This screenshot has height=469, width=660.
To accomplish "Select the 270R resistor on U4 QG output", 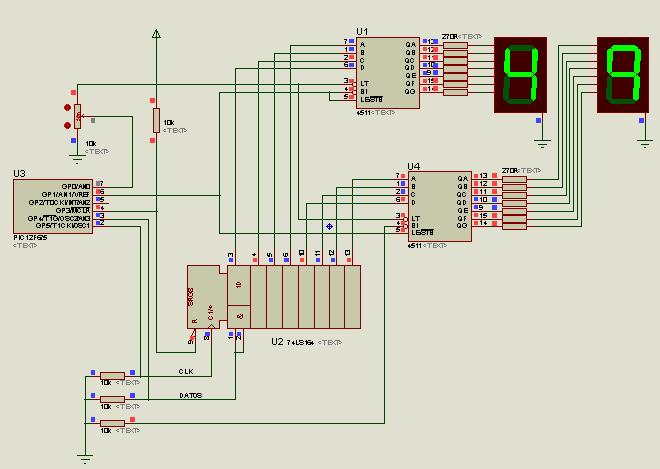I will click(514, 227).
